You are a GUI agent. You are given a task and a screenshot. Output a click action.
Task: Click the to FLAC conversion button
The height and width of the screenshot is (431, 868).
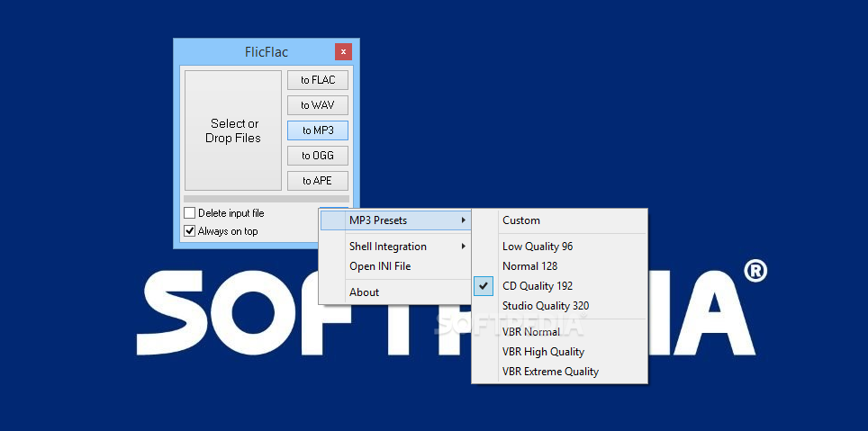click(x=318, y=80)
